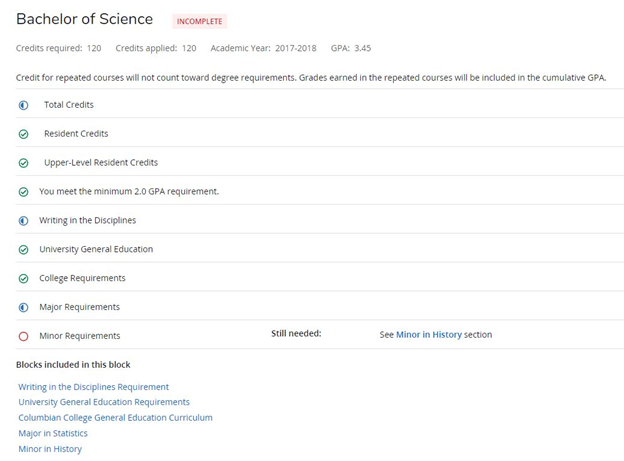Click the Total Credits row label
The width and height of the screenshot is (624, 461).
point(69,105)
